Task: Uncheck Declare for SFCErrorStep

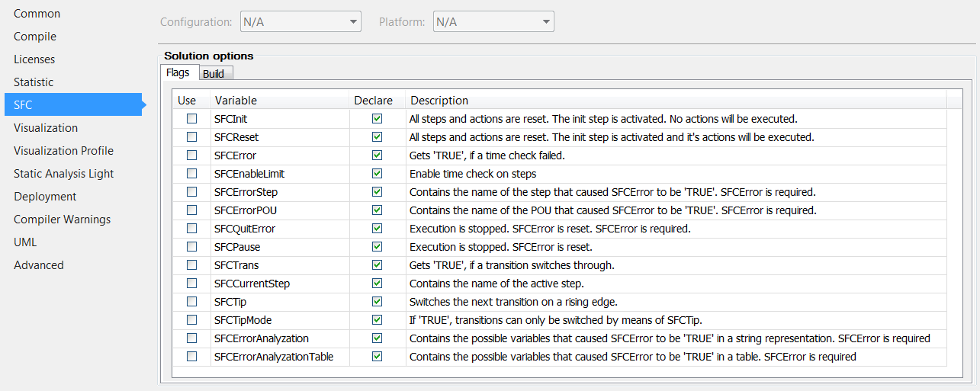Action: click(377, 192)
